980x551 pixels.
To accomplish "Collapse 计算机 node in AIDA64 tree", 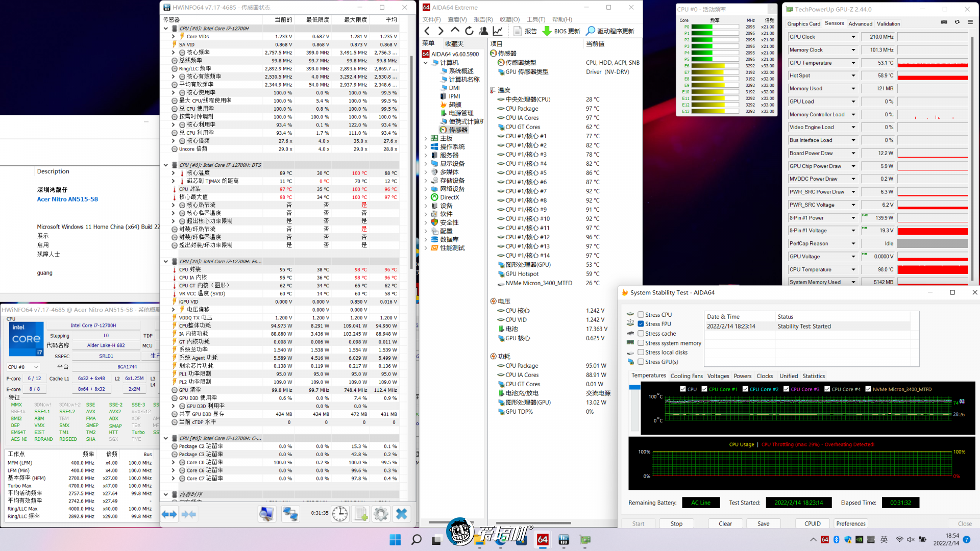I will [x=426, y=63].
